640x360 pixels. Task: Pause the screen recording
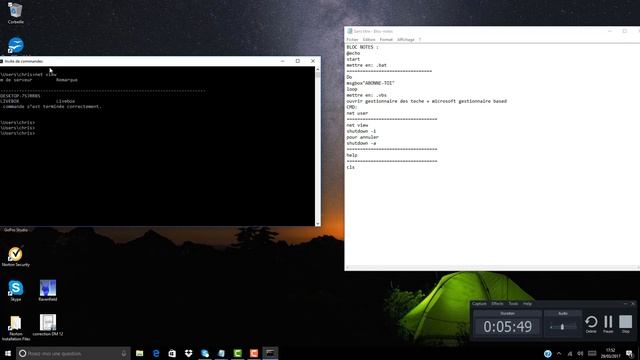(x=608, y=324)
